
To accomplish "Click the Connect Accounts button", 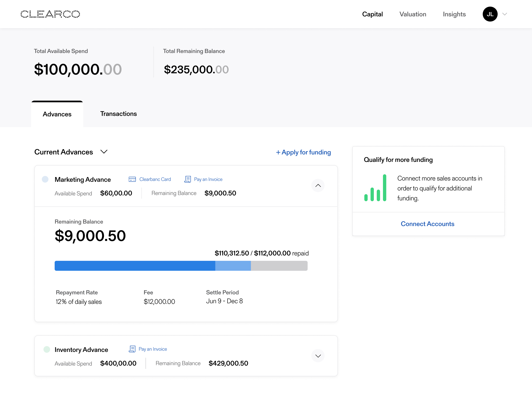I will pos(427,224).
